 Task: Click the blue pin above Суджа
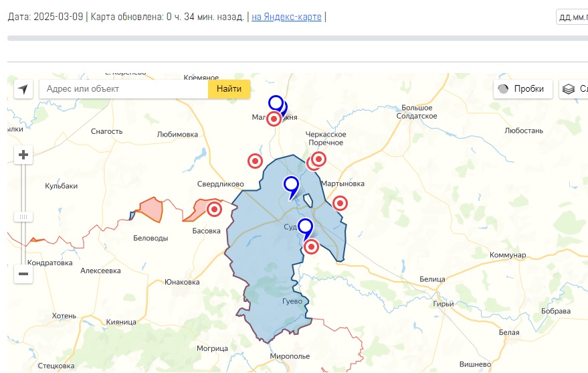[305, 226]
